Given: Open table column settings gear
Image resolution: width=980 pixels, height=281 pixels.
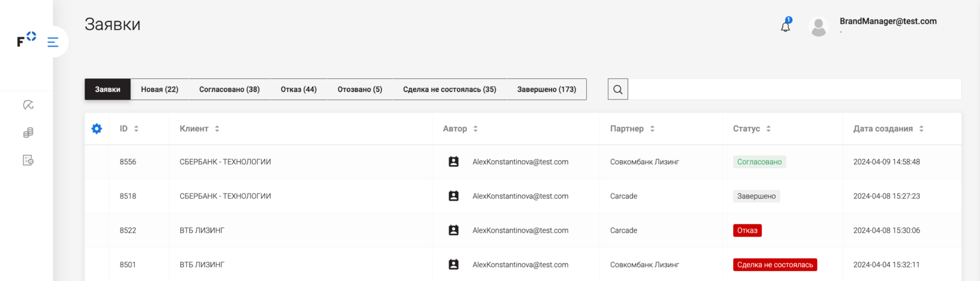Looking at the screenshot, I should click(x=97, y=129).
